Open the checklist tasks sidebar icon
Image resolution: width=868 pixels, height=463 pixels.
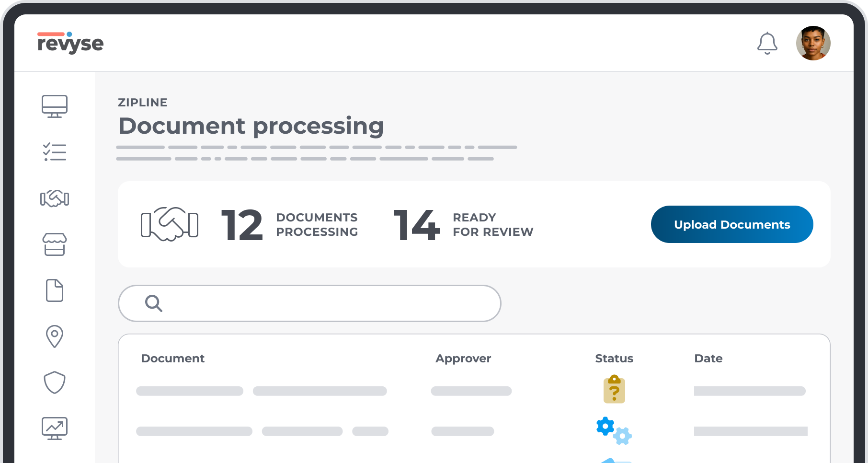(54, 152)
